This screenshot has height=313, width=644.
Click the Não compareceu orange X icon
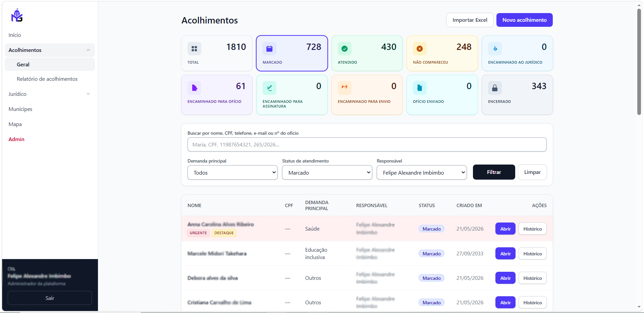click(420, 49)
